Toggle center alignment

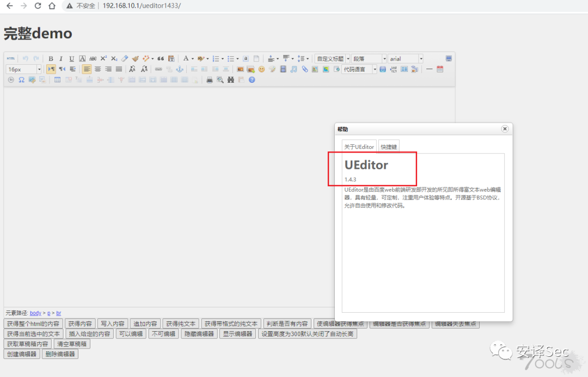pos(97,69)
